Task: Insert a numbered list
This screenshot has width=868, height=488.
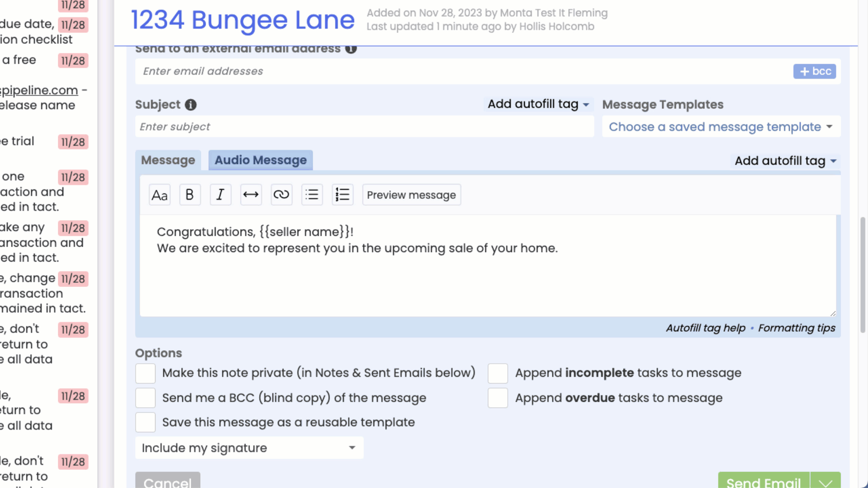Action: (342, 195)
